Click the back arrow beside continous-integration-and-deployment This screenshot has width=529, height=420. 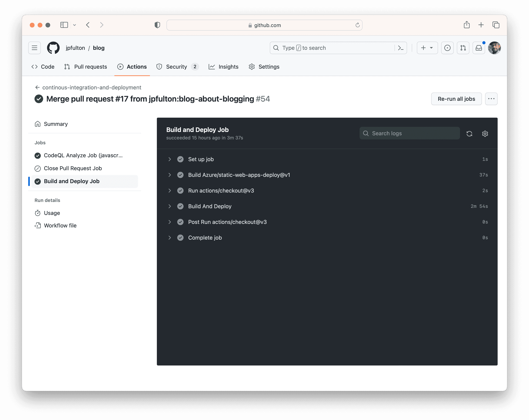click(37, 87)
